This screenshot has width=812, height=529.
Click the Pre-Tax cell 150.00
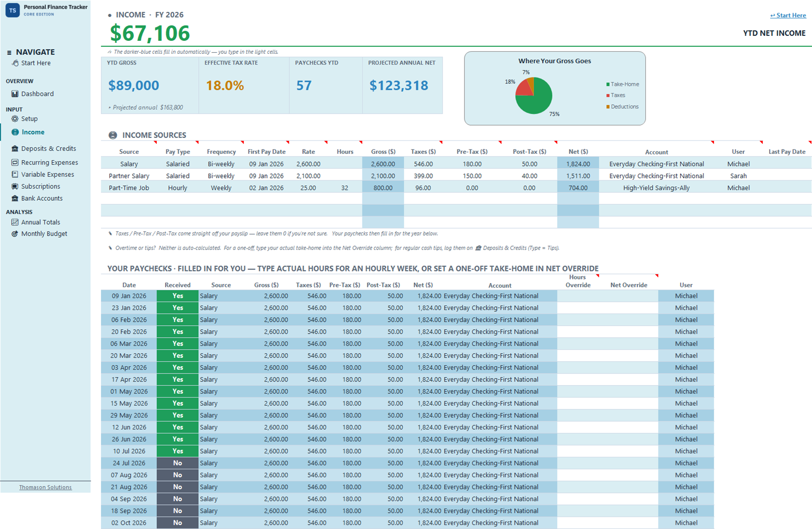tap(472, 176)
